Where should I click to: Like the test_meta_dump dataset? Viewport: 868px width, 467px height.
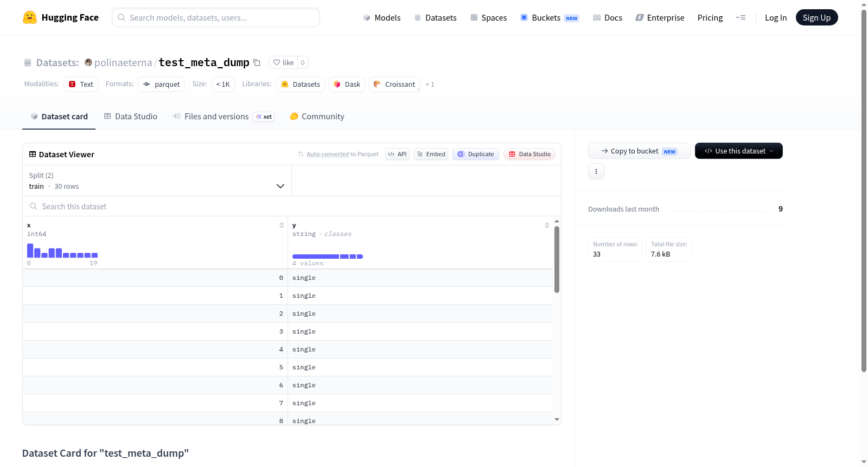283,62
